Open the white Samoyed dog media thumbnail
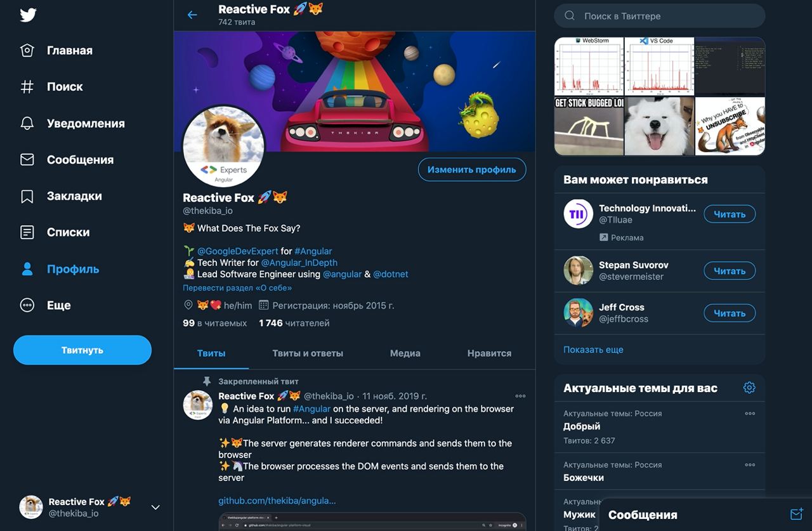The image size is (812, 531). (659, 126)
